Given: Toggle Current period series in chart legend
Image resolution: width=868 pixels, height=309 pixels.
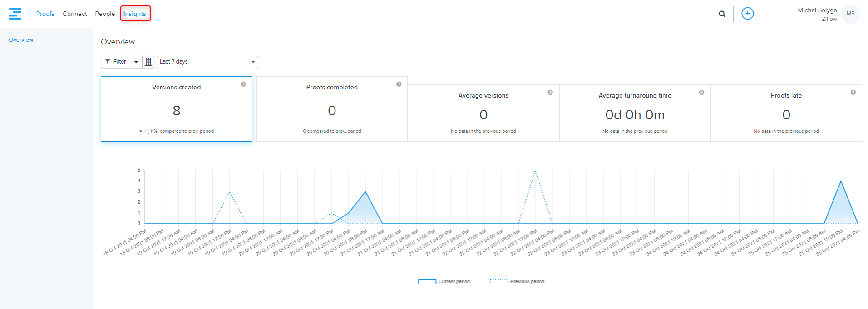Looking at the screenshot, I should (444, 282).
